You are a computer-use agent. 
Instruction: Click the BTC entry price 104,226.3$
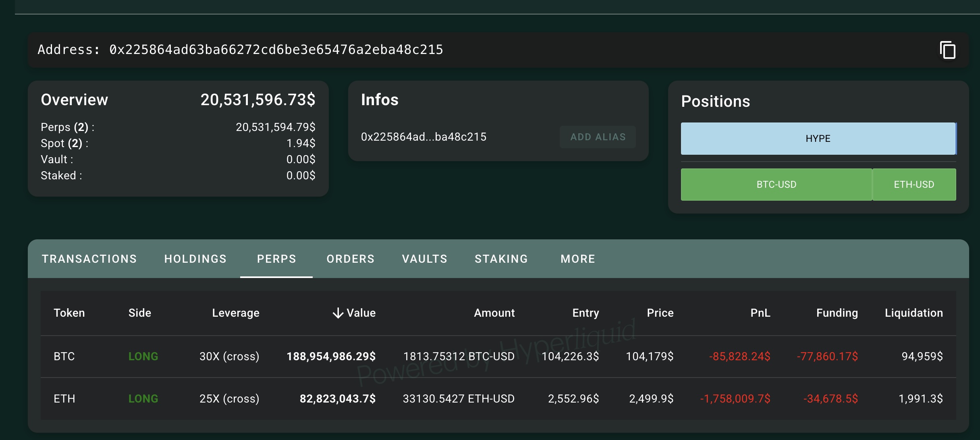pyautogui.click(x=571, y=357)
